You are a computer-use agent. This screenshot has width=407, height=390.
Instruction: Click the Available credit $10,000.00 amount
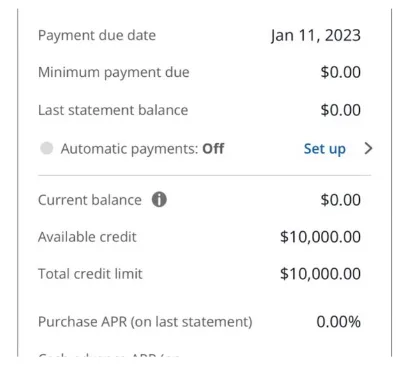[320, 237]
